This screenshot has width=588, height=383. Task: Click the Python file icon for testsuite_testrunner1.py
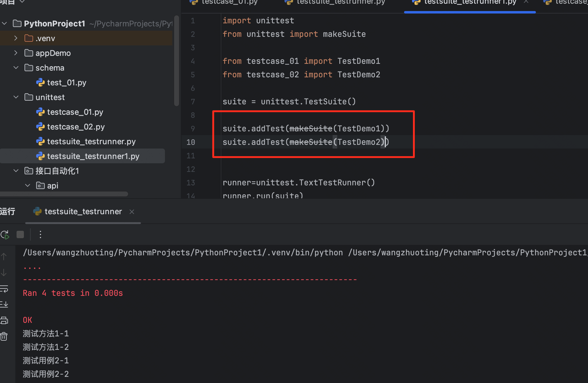[x=40, y=156]
